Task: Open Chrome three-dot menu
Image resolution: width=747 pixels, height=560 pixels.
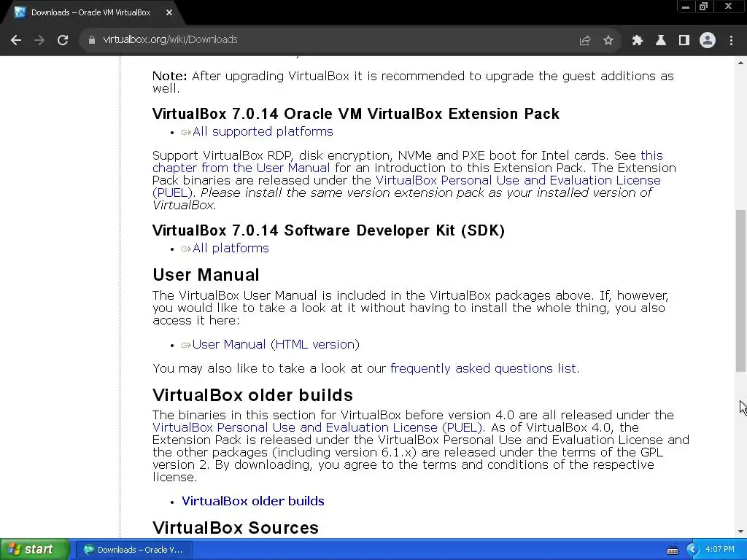Action: coord(731,41)
